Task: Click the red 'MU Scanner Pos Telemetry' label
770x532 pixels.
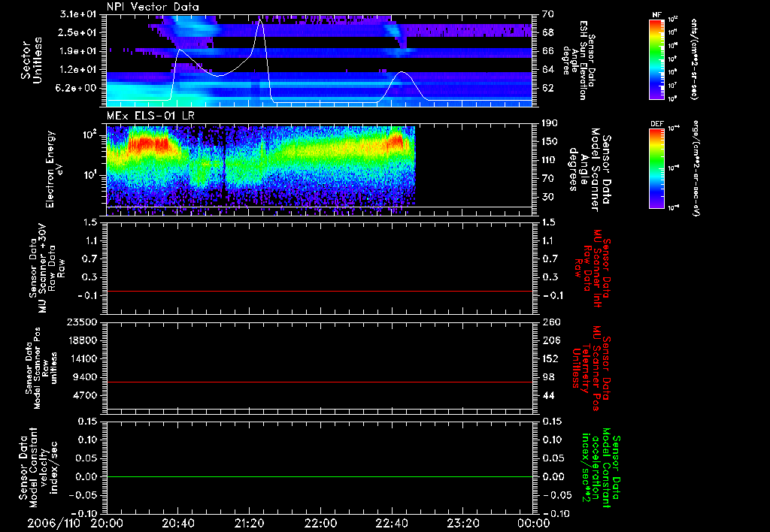Action: pos(591,368)
